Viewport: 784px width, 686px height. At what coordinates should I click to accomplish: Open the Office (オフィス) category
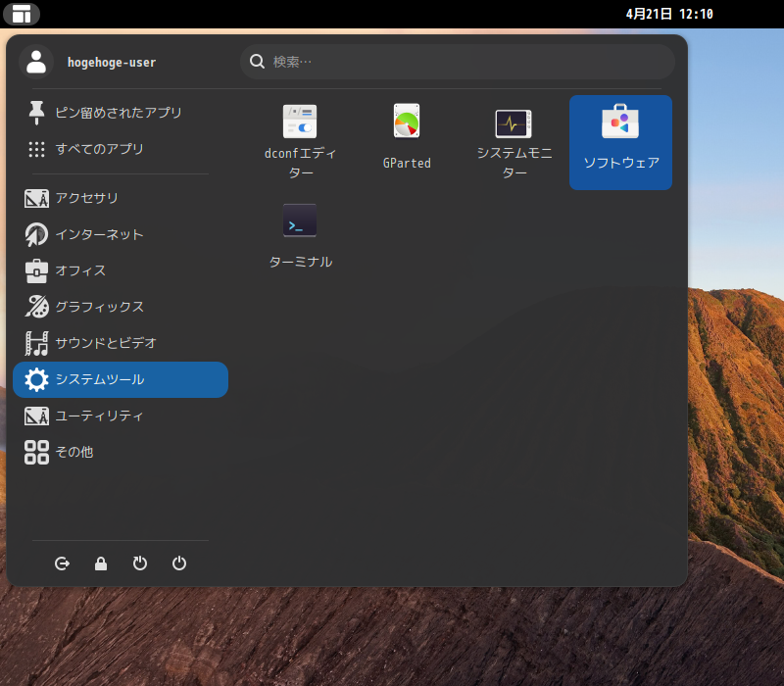(x=80, y=270)
